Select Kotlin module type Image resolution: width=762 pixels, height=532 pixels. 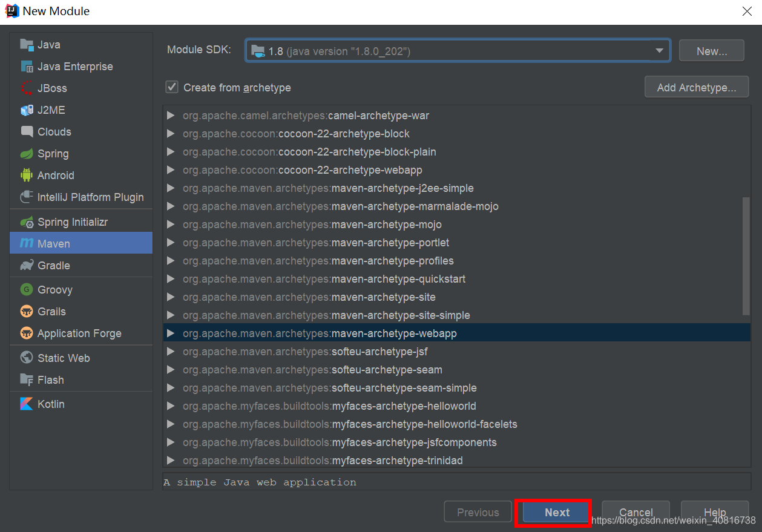pos(81,404)
